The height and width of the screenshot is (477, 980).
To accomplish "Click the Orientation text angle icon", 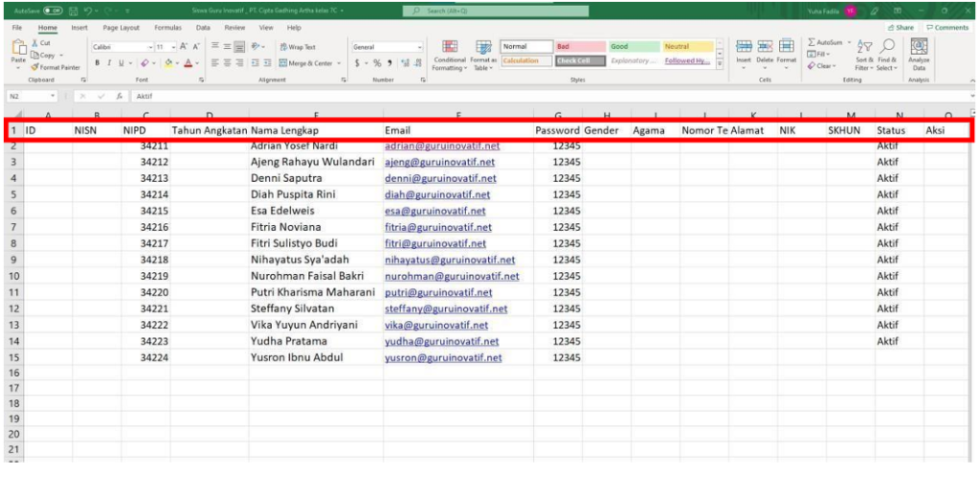I will pyautogui.click(x=256, y=47).
